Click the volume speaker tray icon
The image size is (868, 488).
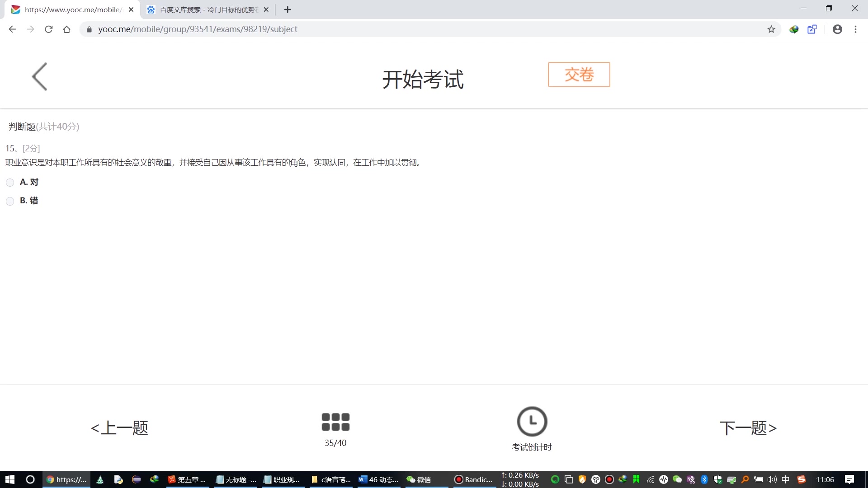(772, 479)
